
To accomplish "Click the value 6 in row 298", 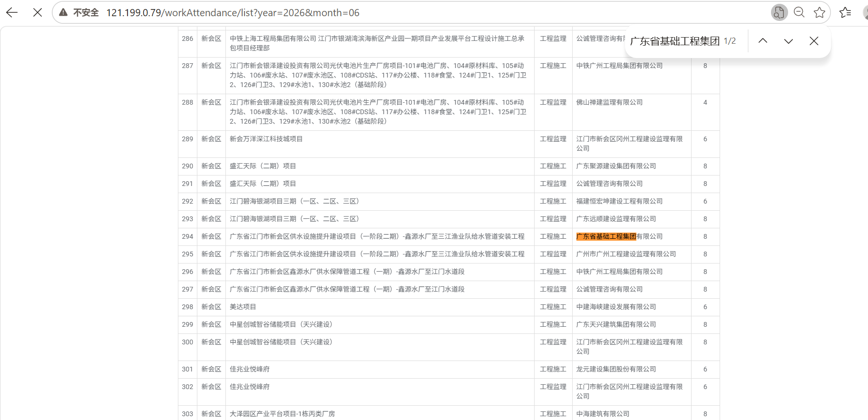I will pyautogui.click(x=705, y=307).
